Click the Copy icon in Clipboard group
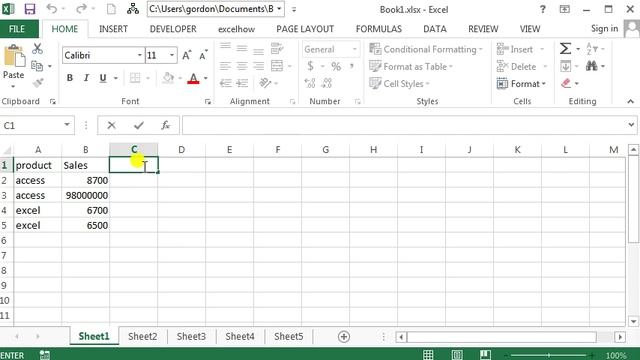The width and height of the screenshot is (640, 360). [37, 66]
